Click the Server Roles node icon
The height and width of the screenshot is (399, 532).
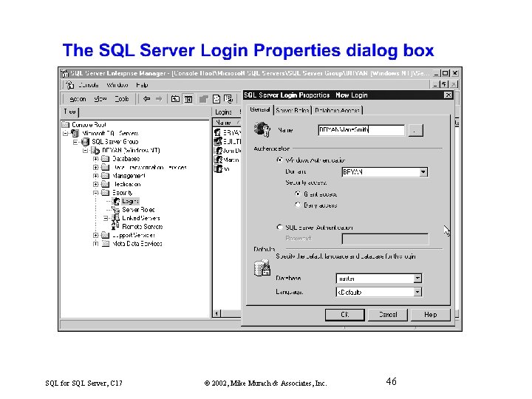tap(116, 210)
